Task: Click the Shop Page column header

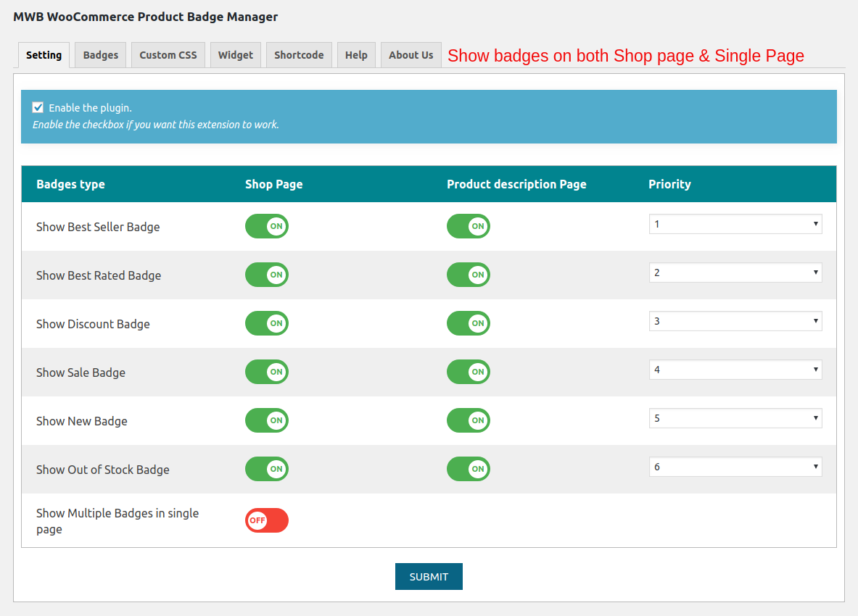Action: tap(273, 184)
